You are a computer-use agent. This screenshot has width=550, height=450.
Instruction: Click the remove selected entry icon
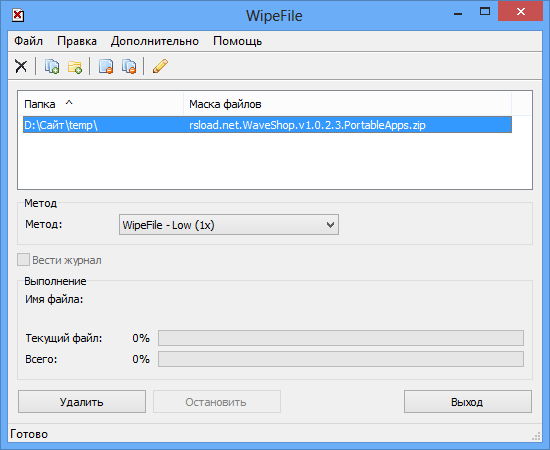click(x=106, y=66)
